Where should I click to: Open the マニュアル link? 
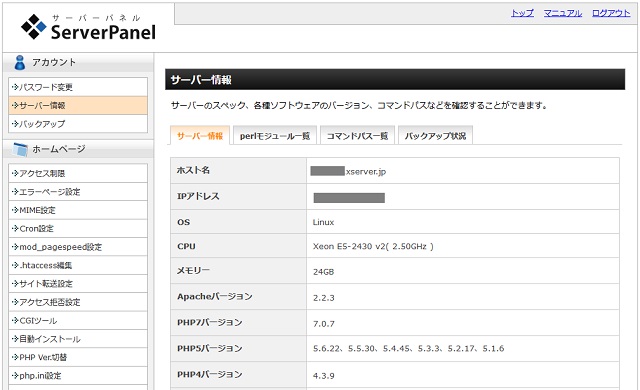562,13
